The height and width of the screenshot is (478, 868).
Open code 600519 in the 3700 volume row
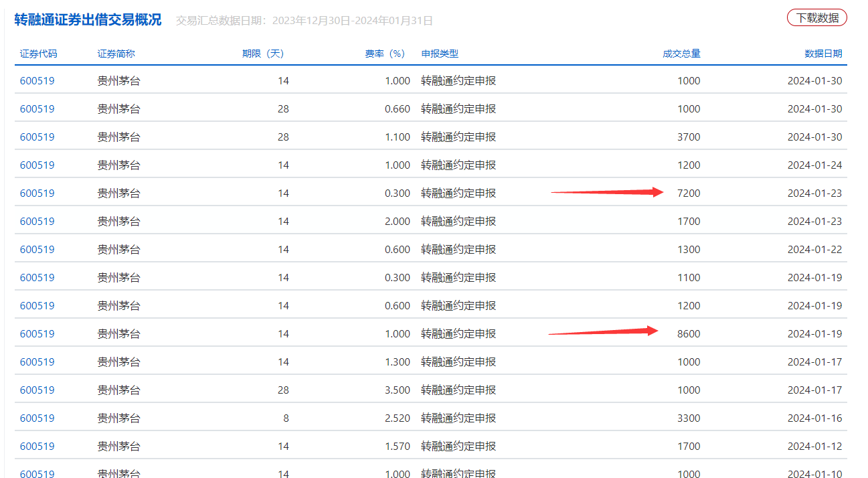click(37, 137)
